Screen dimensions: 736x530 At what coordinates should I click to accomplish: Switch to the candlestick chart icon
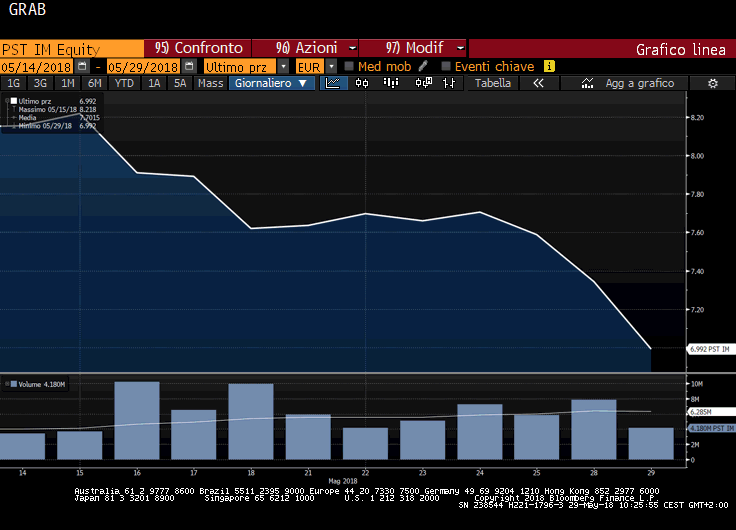pos(362,84)
